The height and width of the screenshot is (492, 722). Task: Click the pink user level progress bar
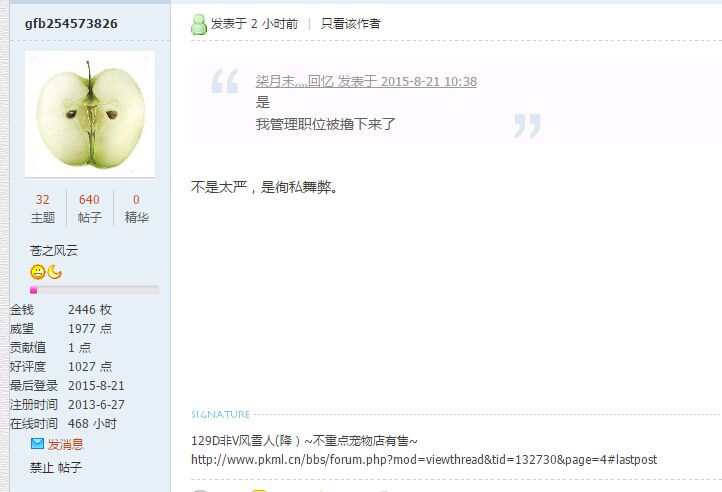tap(94, 290)
